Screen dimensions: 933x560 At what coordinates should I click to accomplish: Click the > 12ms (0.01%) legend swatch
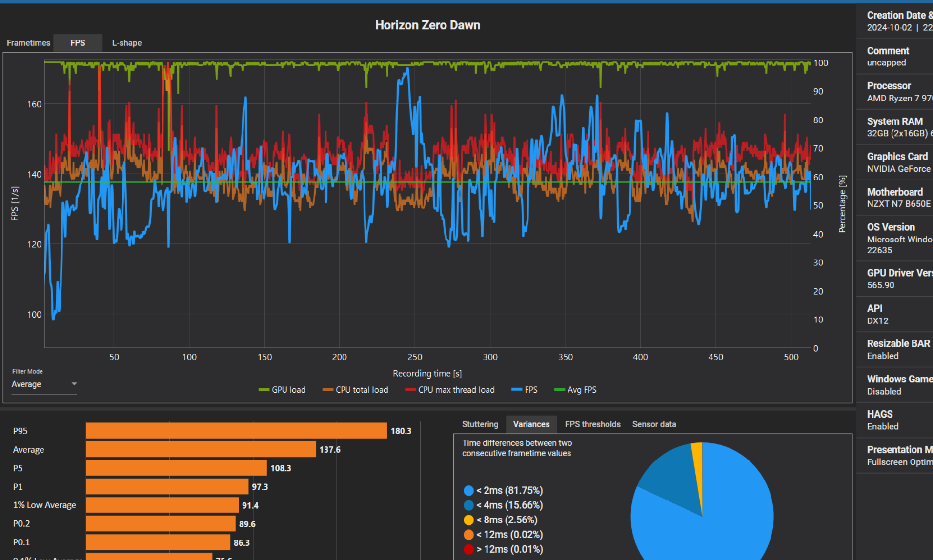pyautogui.click(x=468, y=549)
